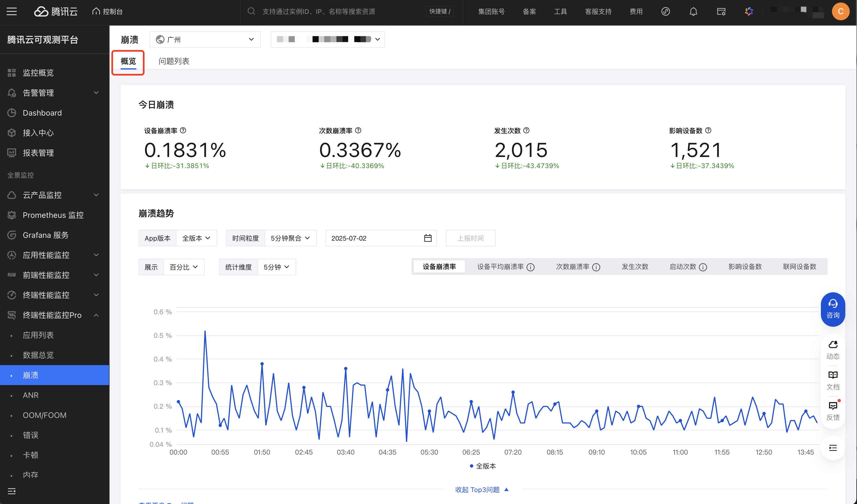Open the 广州 region dropdown
The height and width of the screenshot is (504, 857).
[x=205, y=39]
